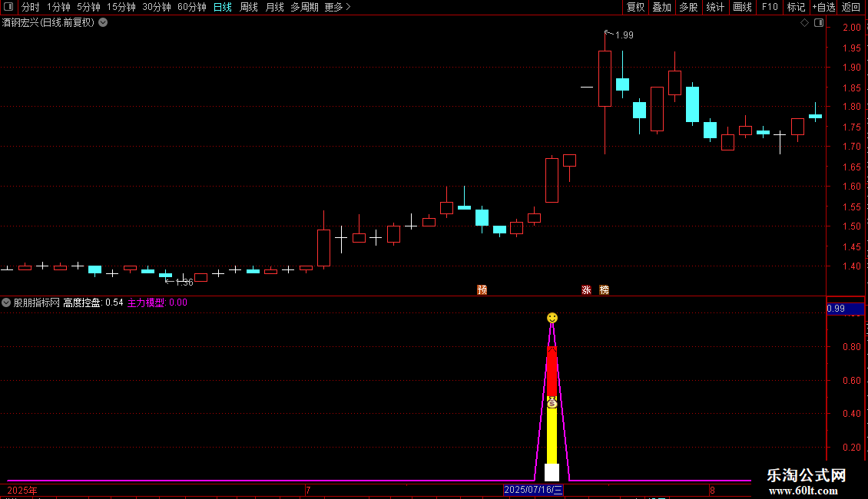Select the 5分钟 period
The width and height of the screenshot is (868, 499).
88,7
